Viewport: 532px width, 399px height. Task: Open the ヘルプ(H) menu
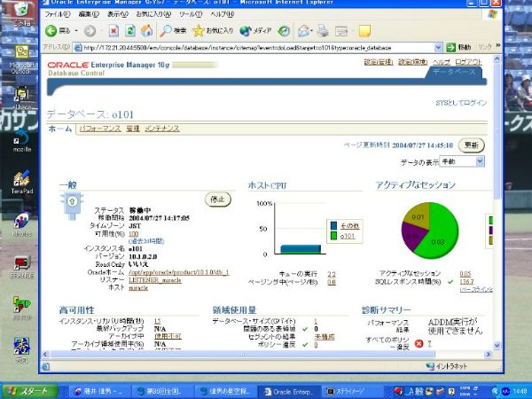point(223,14)
